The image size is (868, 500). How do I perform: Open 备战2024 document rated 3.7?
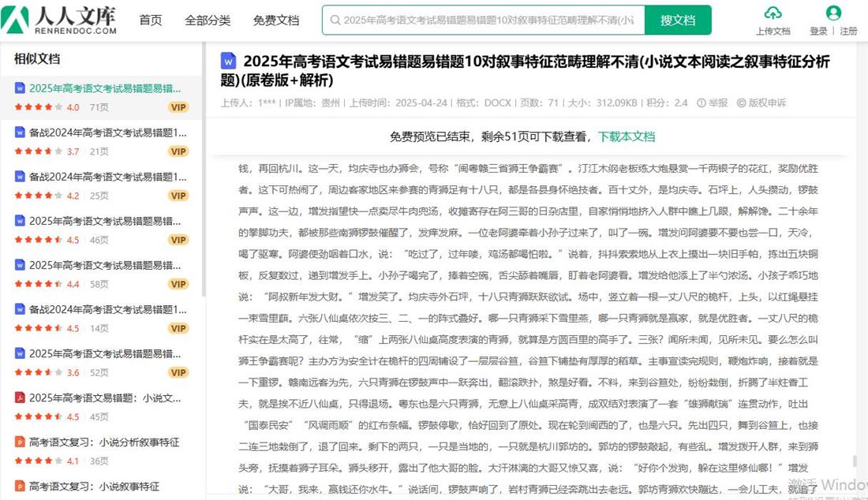pyautogui.click(x=107, y=132)
